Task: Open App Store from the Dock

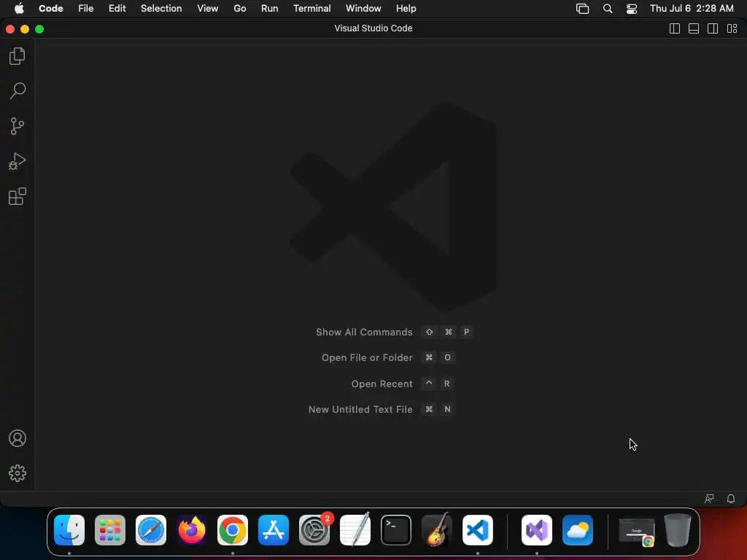Action: click(x=274, y=530)
